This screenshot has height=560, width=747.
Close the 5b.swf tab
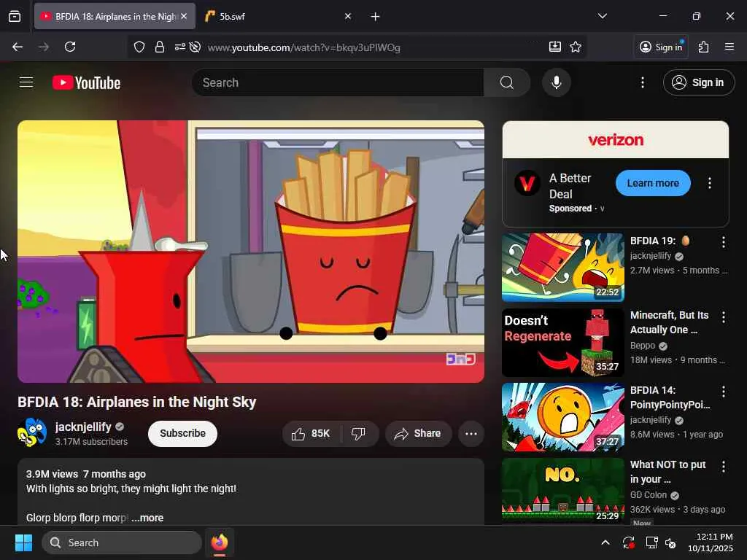point(348,16)
